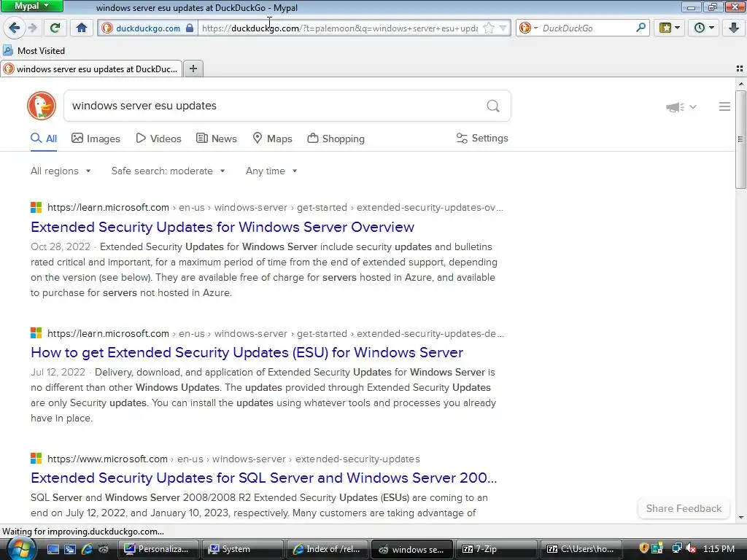Click the list all tabs grid icon
This screenshot has width=747, height=560.
740,69
